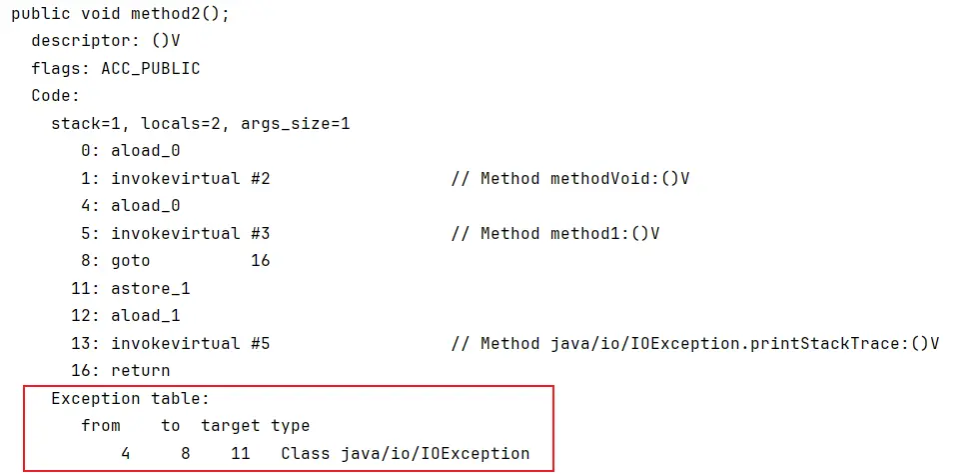980x474 pixels.
Task: Click the target value 11
Action: coord(240,453)
